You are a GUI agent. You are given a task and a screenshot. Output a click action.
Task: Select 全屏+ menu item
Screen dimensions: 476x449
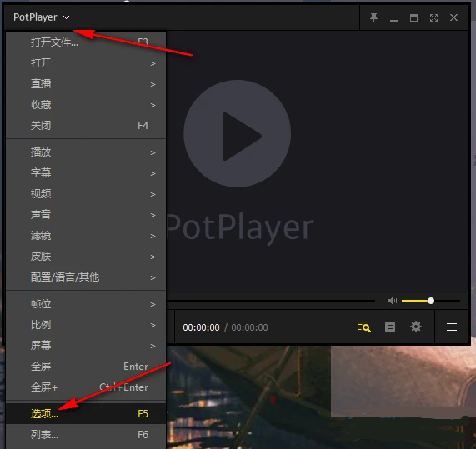[x=86, y=387]
